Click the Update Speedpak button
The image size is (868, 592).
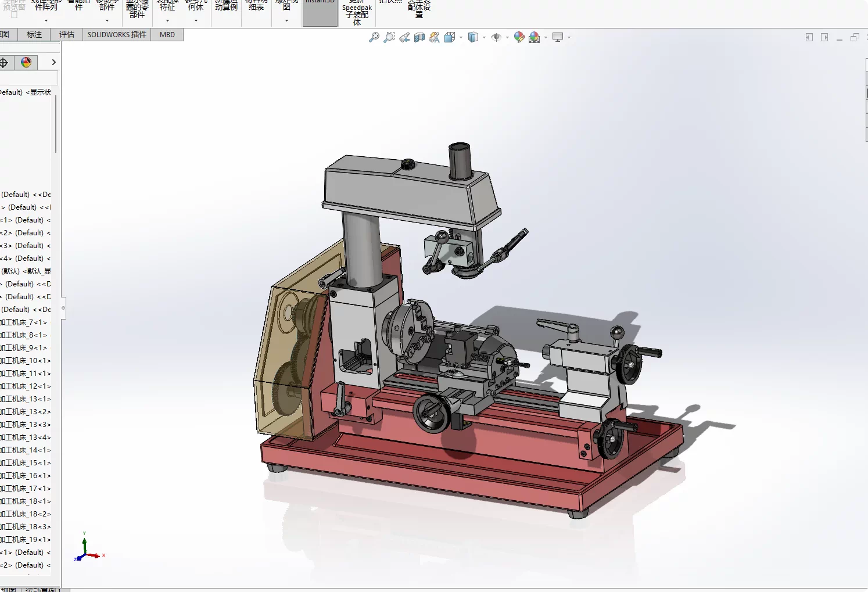[357, 13]
